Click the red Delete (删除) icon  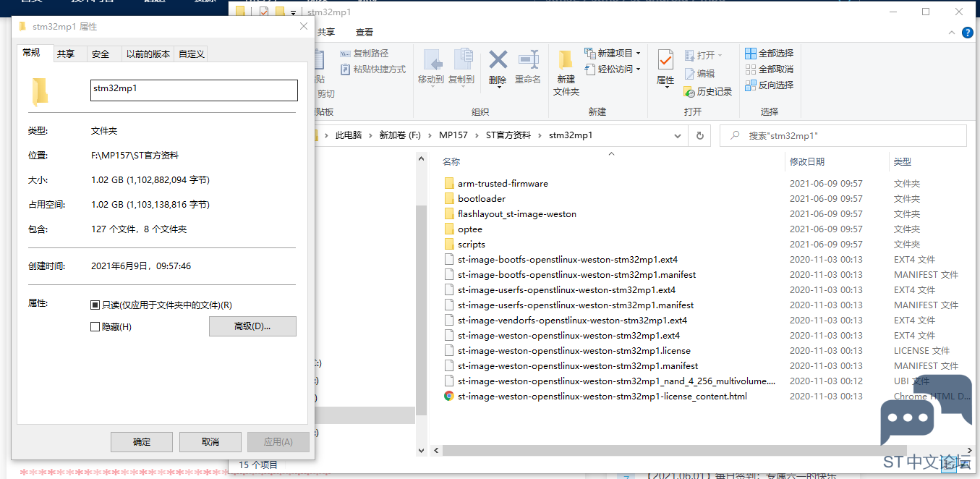click(498, 59)
